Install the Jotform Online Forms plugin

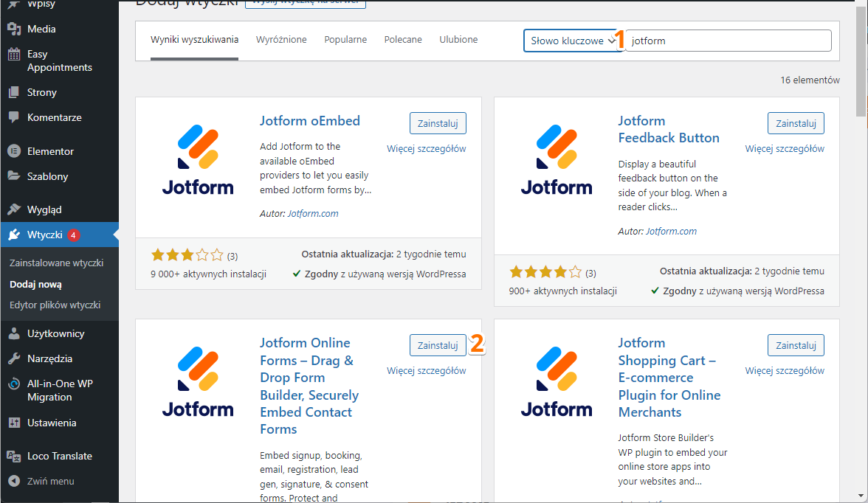(438, 345)
